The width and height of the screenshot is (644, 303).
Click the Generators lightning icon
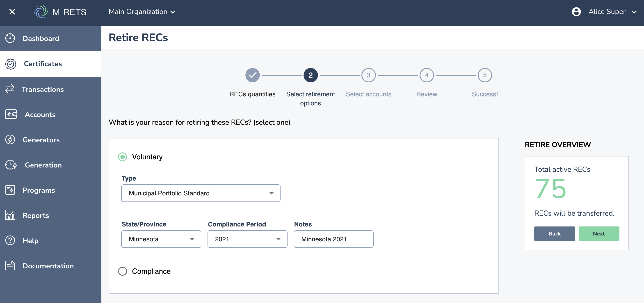10,140
